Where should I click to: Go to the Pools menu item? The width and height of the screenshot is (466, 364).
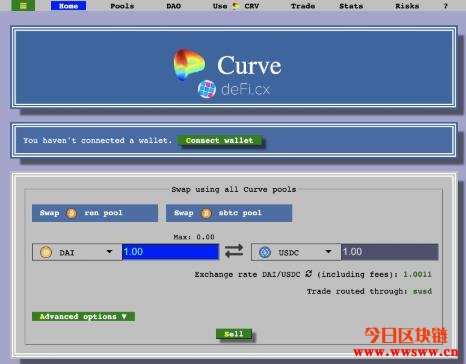coord(122,6)
